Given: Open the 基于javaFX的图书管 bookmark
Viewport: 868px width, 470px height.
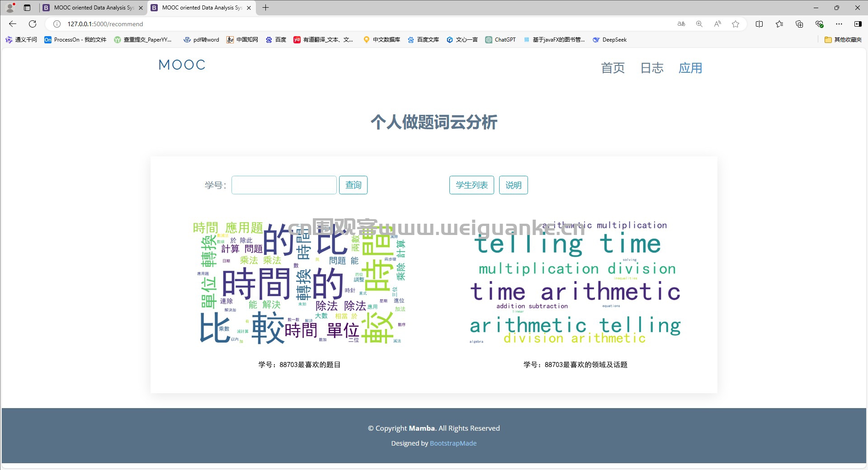Looking at the screenshot, I should click(x=554, y=40).
